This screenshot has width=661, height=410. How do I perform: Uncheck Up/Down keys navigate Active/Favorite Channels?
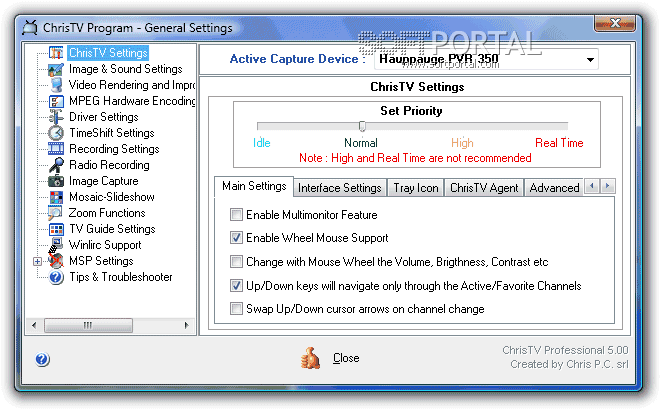point(236,286)
